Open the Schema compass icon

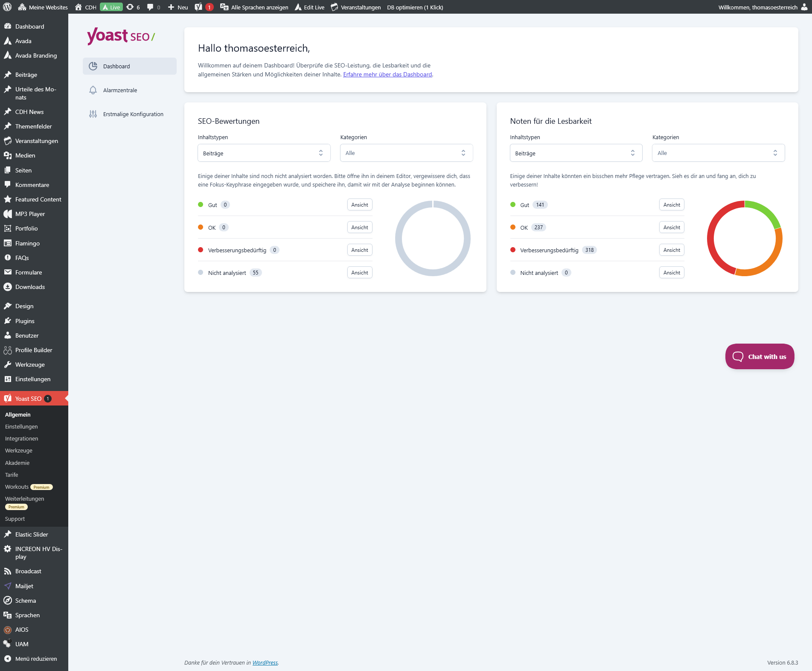(x=8, y=601)
